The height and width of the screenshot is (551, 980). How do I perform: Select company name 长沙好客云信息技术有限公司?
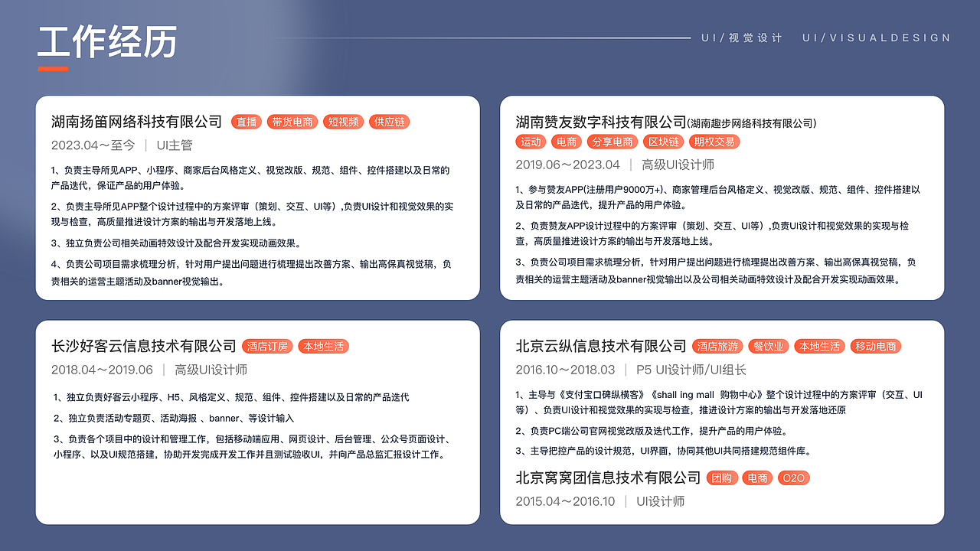click(x=144, y=346)
